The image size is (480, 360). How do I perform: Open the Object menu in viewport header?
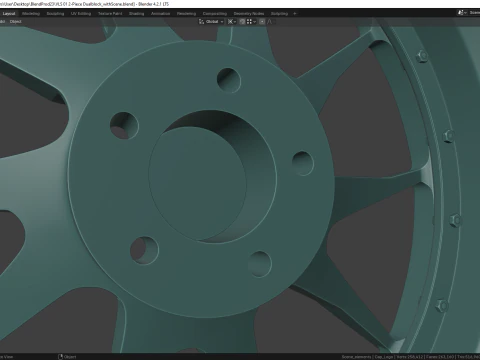tap(15, 22)
